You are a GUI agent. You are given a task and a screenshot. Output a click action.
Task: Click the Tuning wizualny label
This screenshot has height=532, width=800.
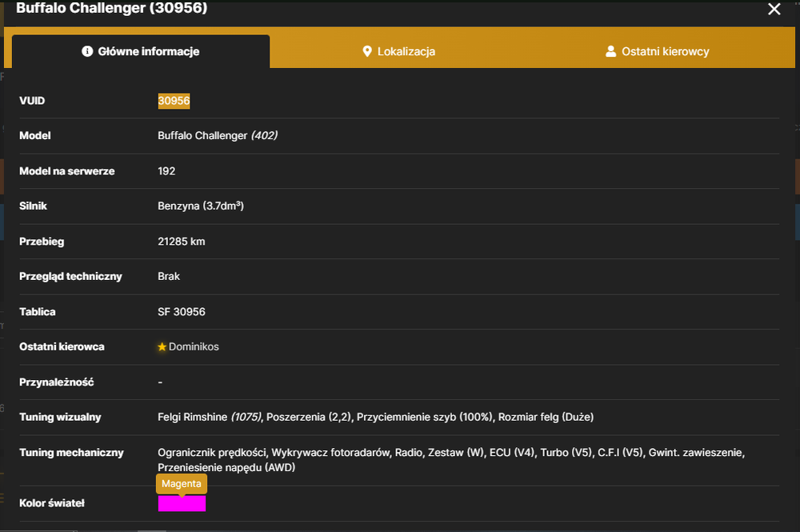tap(60, 418)
